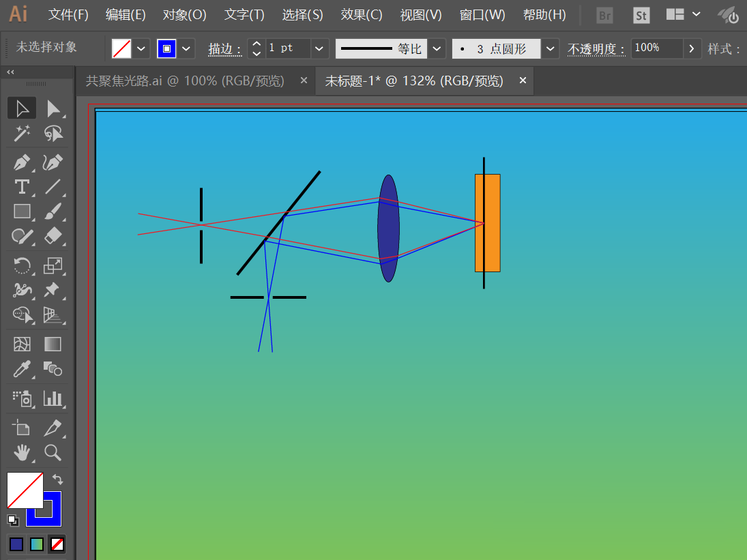Select the Rectangle tool
The width and height of the screenshot is (747, 560).
(x=21, y=211)
